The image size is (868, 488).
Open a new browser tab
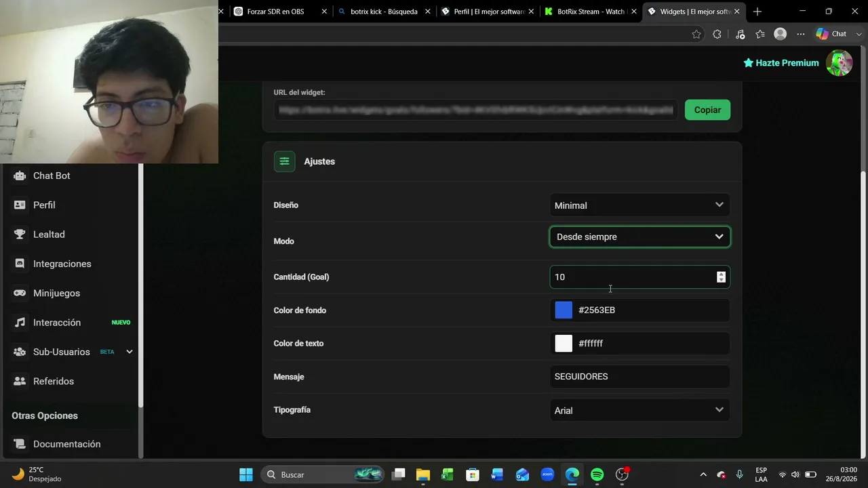point(757,12)
